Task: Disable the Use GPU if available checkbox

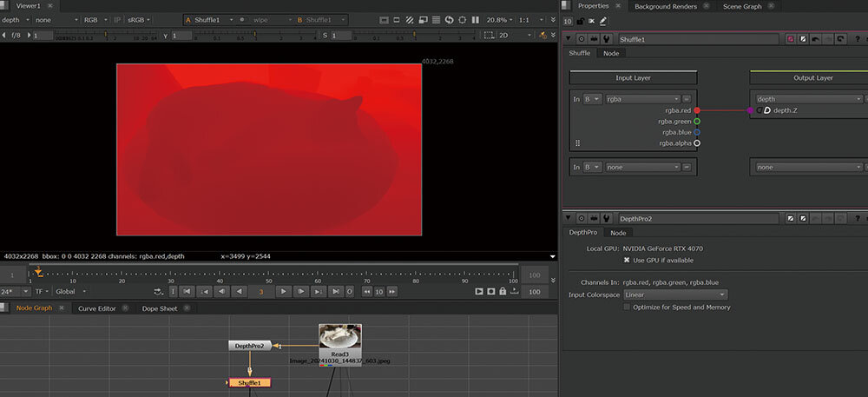Action: [628, 260]
